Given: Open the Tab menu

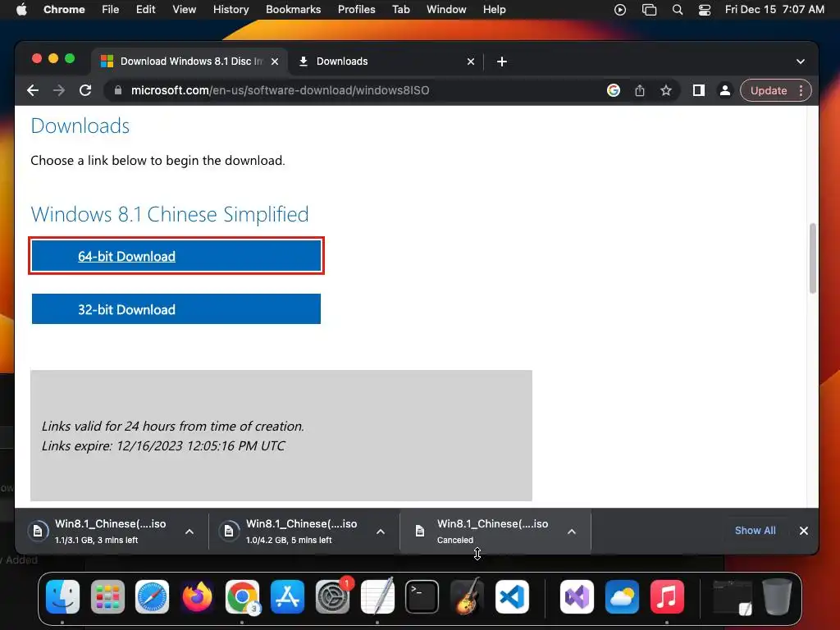Looking at the screenshot, I should coord(400,9).
